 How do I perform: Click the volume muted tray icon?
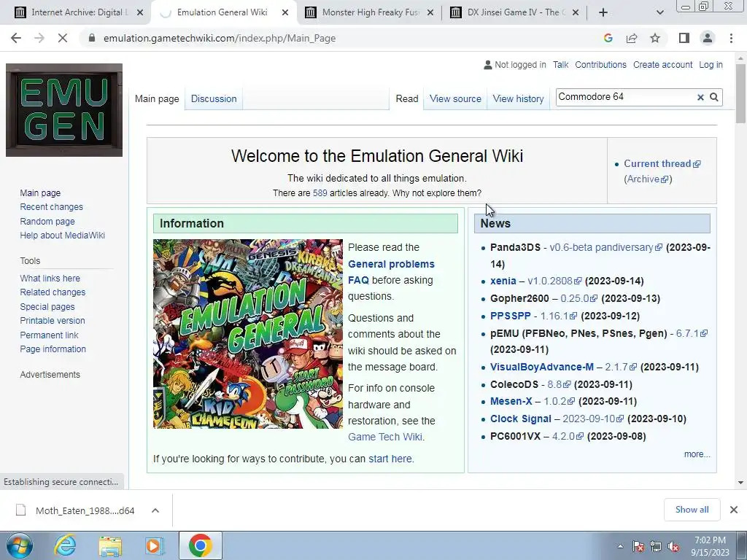tap(673, 547)
